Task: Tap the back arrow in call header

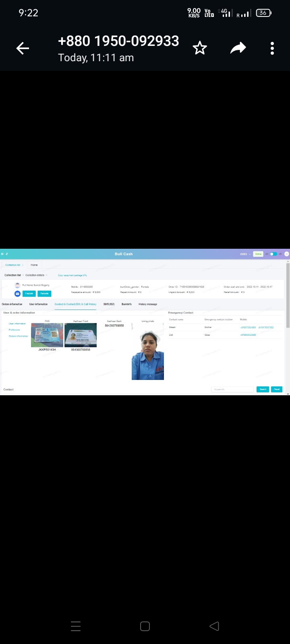Action: pos(23,49)
